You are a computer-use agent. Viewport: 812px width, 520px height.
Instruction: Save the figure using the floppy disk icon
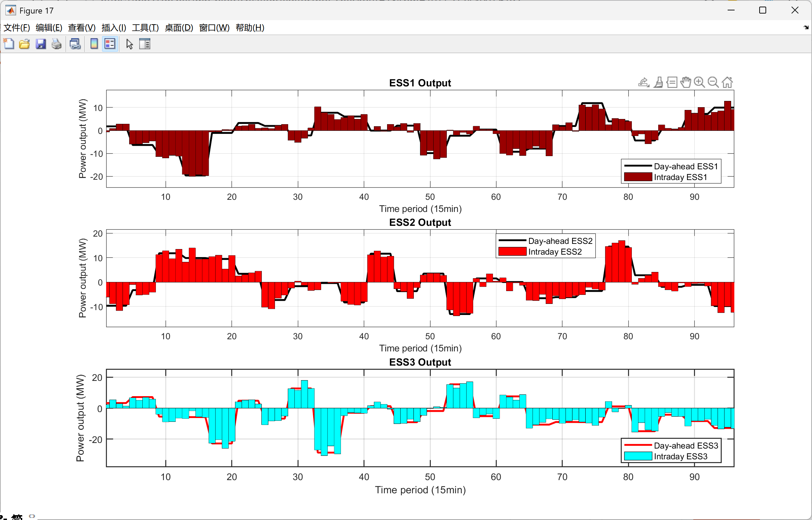pyautogui.click(x=41, y=44)
